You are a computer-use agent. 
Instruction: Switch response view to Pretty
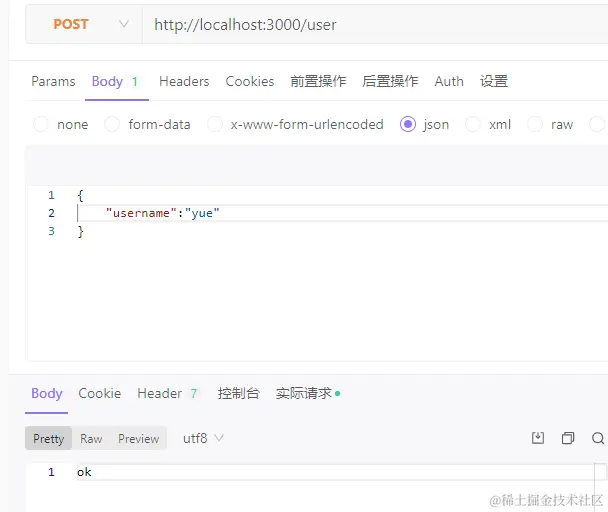[48, 438]
